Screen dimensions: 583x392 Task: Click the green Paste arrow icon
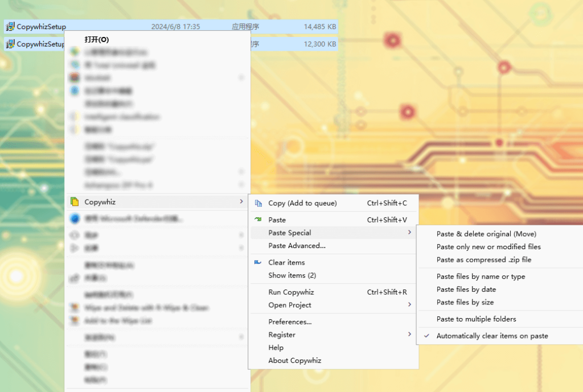258,220
